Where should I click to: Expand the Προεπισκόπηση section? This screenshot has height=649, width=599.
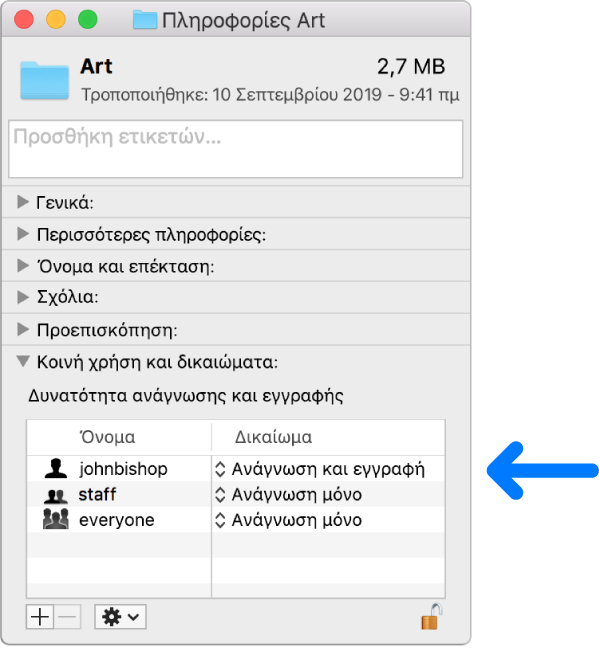tap(22, 329)
